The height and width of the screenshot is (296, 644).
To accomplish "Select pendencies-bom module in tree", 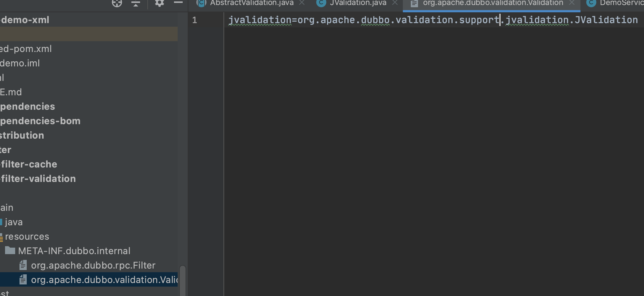I will click(40, 121).
